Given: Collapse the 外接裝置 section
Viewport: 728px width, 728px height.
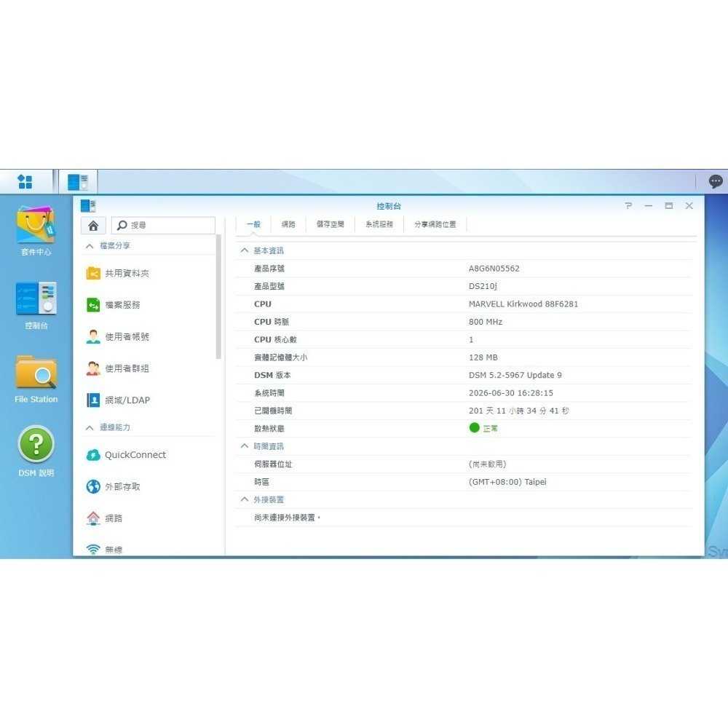Looking at the screenshot, I should [x=244, y=499].
